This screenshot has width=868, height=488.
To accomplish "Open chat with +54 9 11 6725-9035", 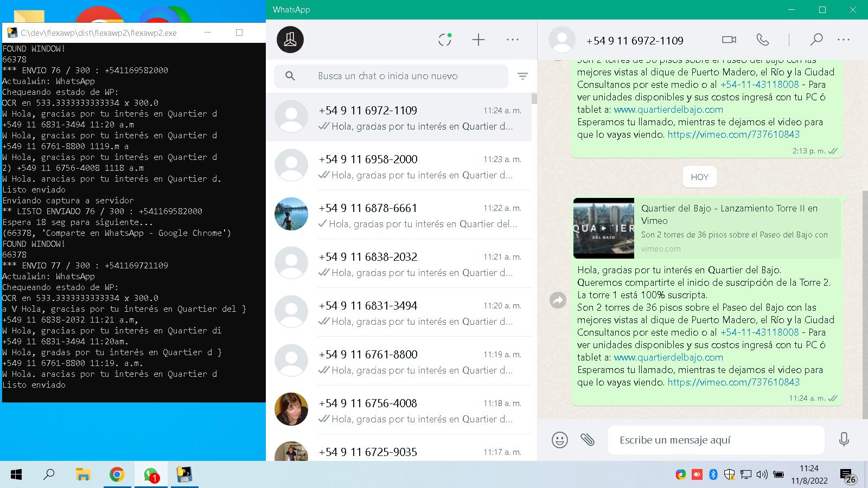I will 399,448.
